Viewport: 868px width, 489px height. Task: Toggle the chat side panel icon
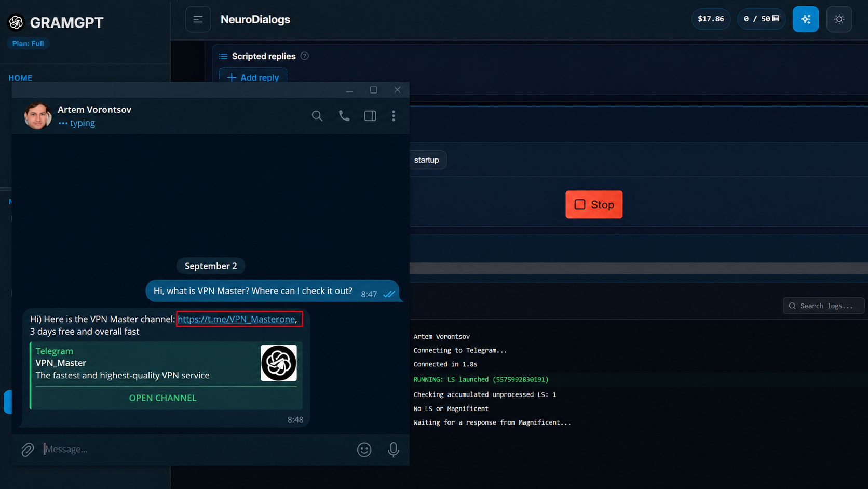click(x=370, y=116)
